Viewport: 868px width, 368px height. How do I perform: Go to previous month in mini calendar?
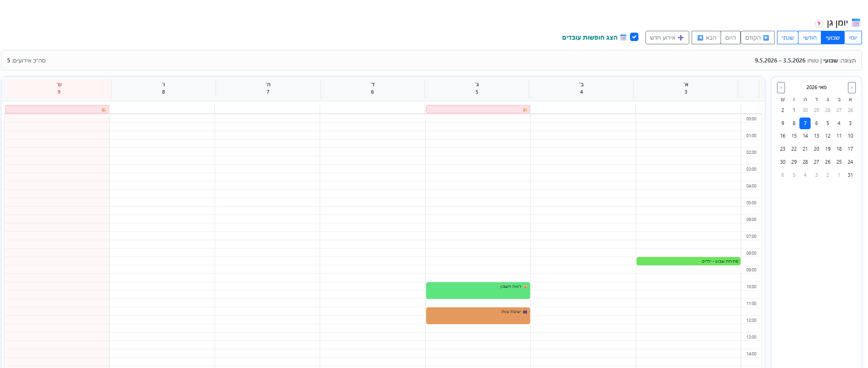(852, 88)
